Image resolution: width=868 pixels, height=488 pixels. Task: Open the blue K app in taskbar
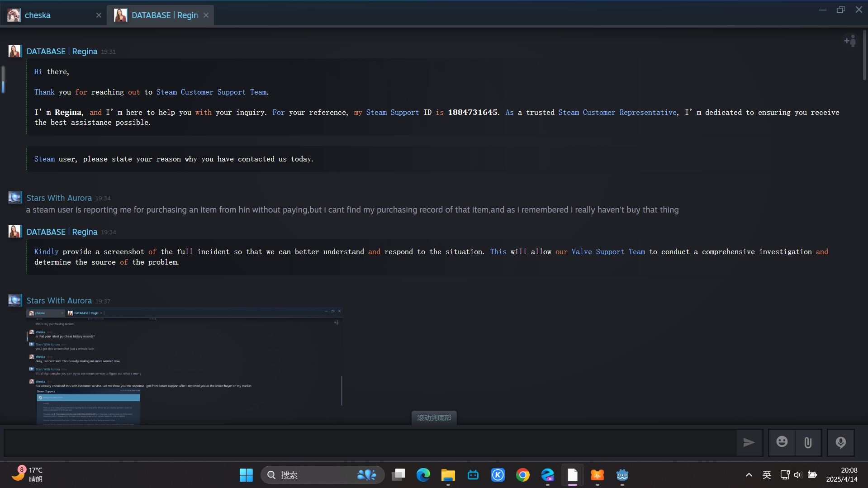[x=498, y=475]
